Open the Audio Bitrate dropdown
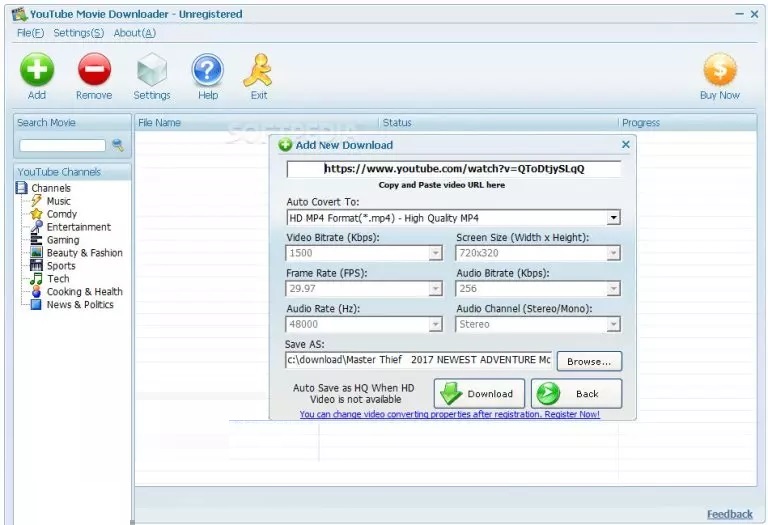This screenshot has height=525, width=768. click(x=613, y=288)
